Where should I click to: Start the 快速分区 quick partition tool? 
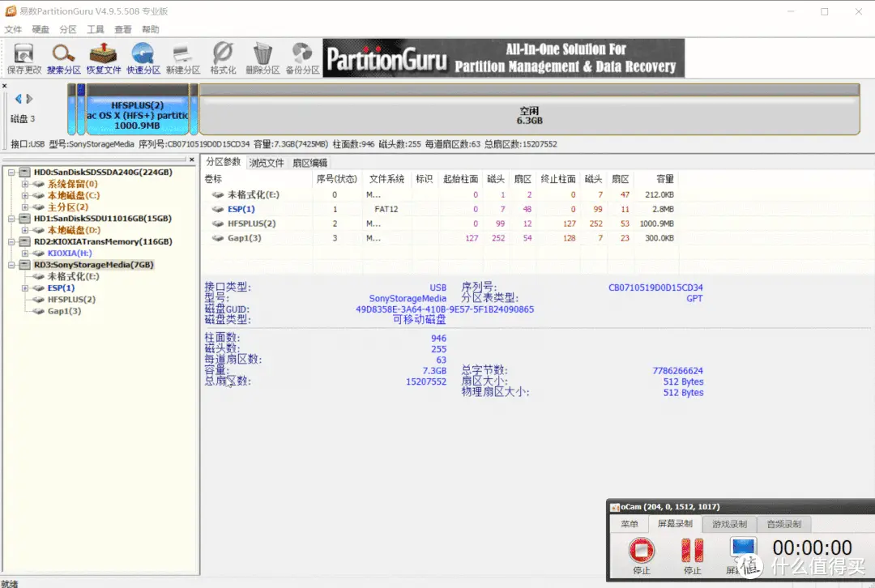(143, 58)
